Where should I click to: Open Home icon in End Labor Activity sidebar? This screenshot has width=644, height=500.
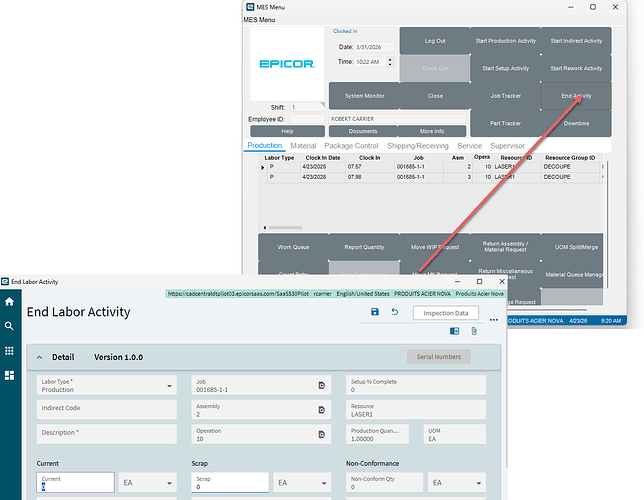point(9,302)
